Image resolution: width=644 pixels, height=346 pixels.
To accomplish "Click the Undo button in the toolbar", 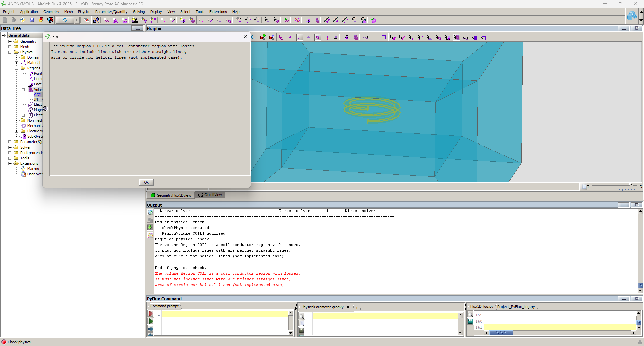I will (65, 20).
